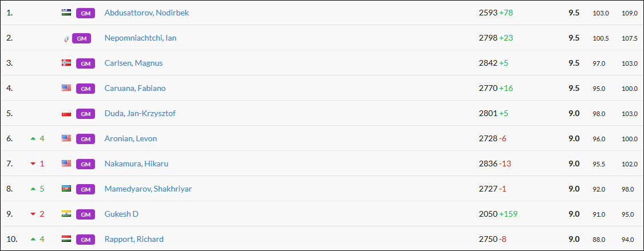Image resolution: width=644 pixels, height=251 pixels.
Task: Click Poland flag beside Duda
Action: click(x=66, y=113)
